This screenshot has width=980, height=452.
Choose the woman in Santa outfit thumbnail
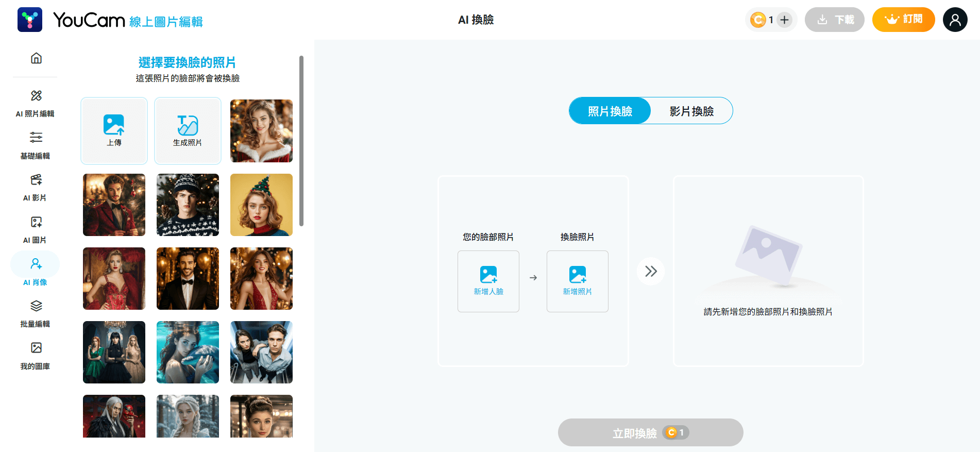261,131
